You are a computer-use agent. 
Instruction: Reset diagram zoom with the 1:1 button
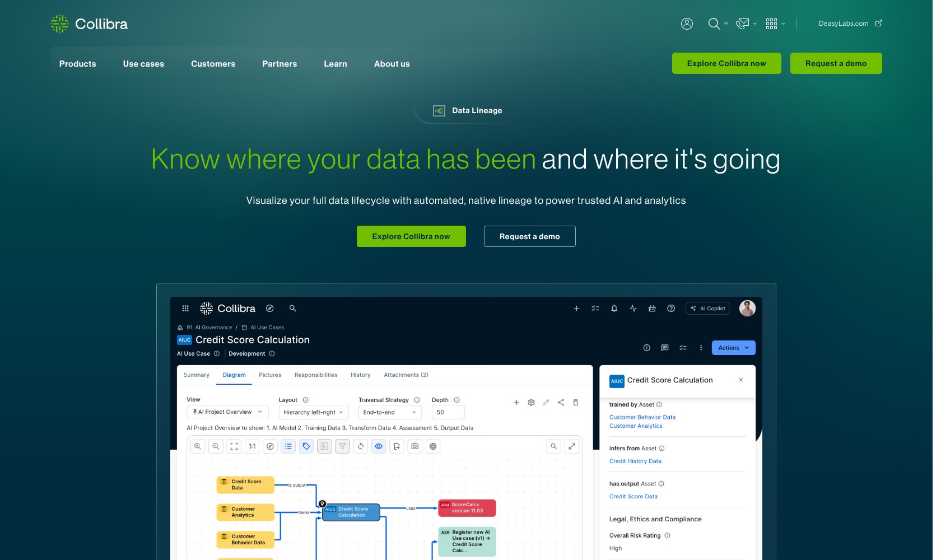tap(252, 446)
